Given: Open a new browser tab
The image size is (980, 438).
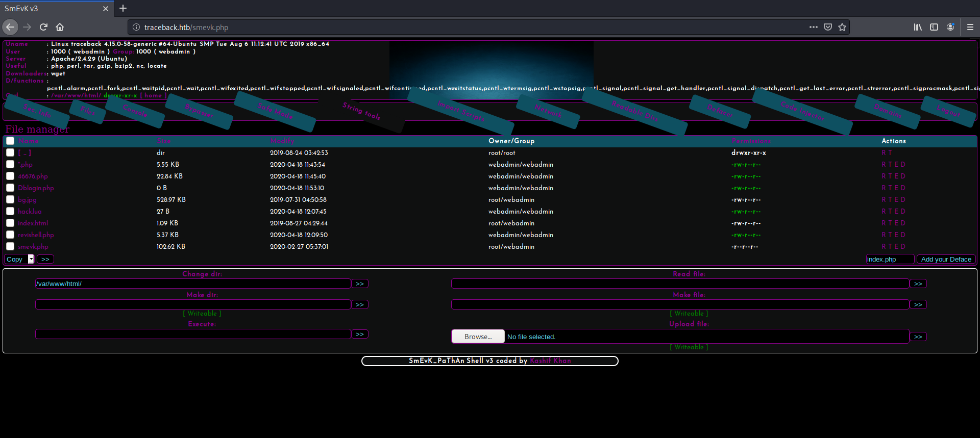Looking at the screenshot, I should pyautogui.click(x=123, y=8).
